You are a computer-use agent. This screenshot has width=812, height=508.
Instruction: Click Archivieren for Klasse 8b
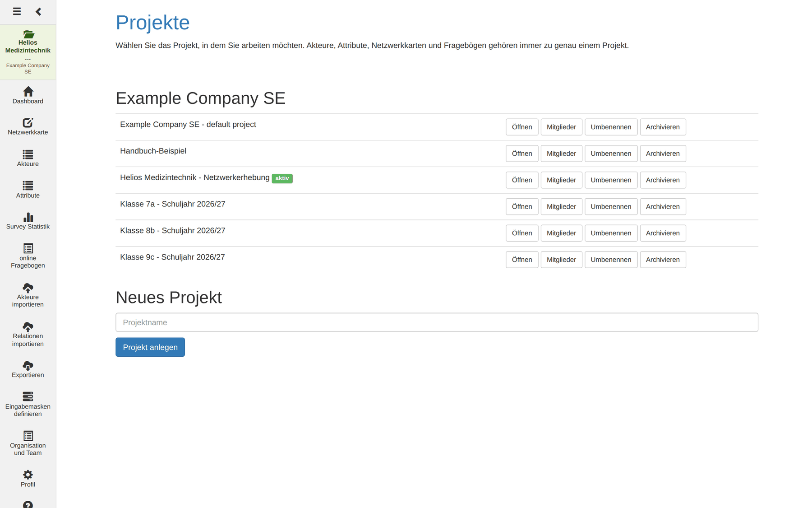[x=663, y=233]
